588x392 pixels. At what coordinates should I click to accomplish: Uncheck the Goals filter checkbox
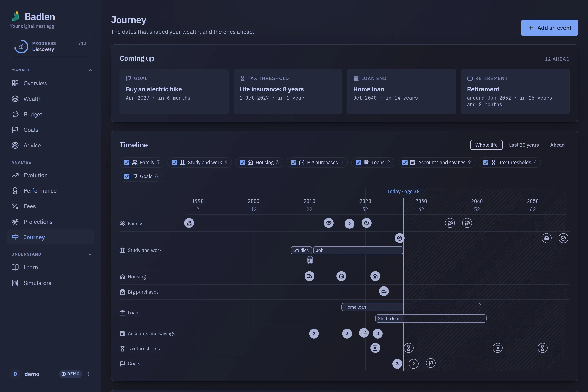pos(127,176)
